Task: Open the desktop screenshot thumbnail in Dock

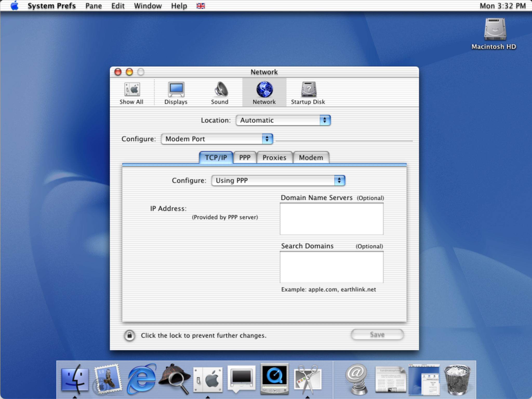Action: point(424,379)
